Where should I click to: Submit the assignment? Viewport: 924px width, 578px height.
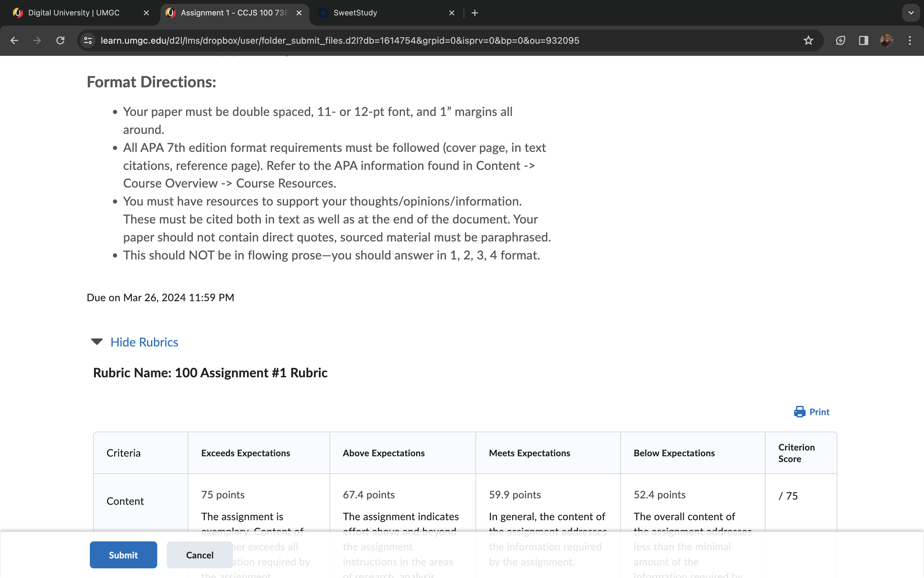tap(123, 555)
